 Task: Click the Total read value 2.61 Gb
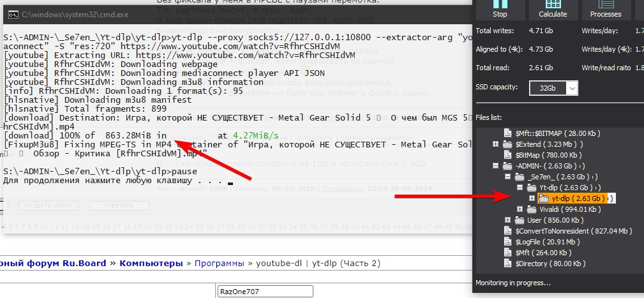pos(541,68)
